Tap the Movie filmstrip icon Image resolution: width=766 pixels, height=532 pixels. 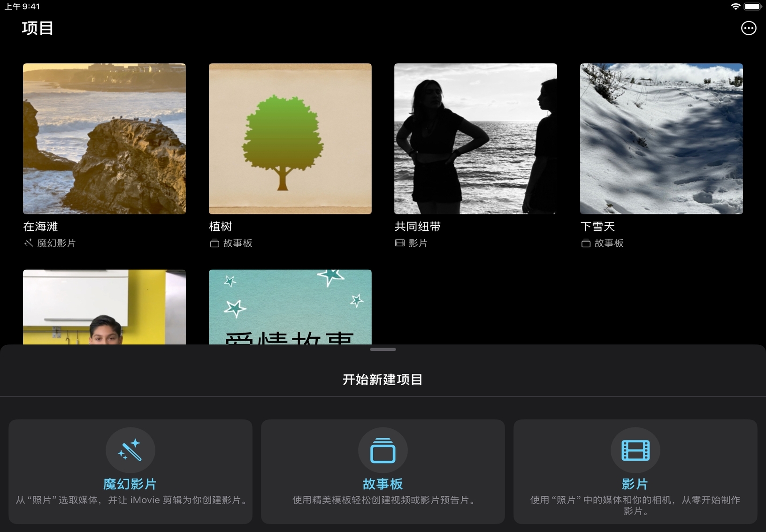click(635, 450)
